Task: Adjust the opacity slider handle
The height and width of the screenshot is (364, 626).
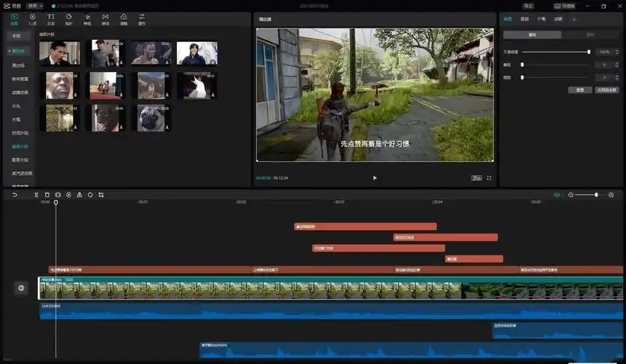Action: pos(588,52)
